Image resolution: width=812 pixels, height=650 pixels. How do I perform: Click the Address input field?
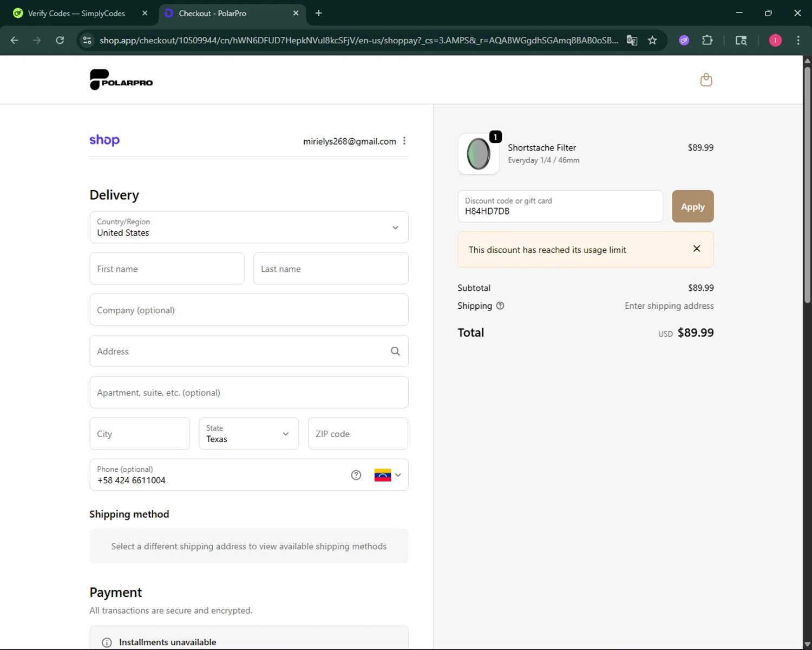249,351
